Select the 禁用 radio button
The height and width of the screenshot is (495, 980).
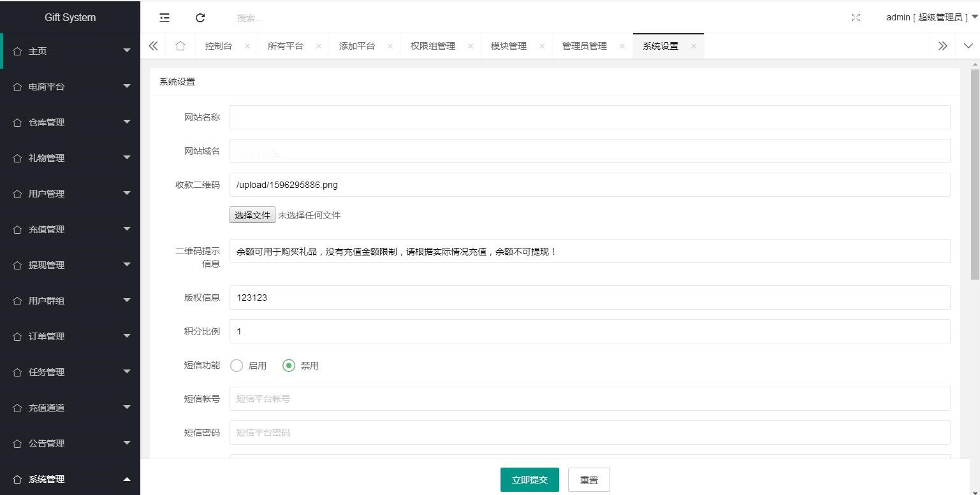(289, 366)
